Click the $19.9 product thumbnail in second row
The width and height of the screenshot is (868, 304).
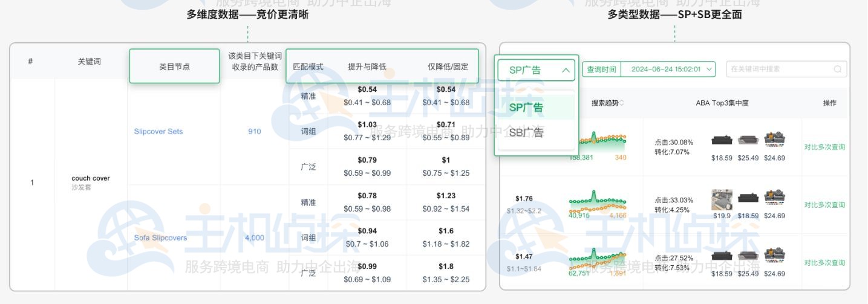click(x=722, y=199)
